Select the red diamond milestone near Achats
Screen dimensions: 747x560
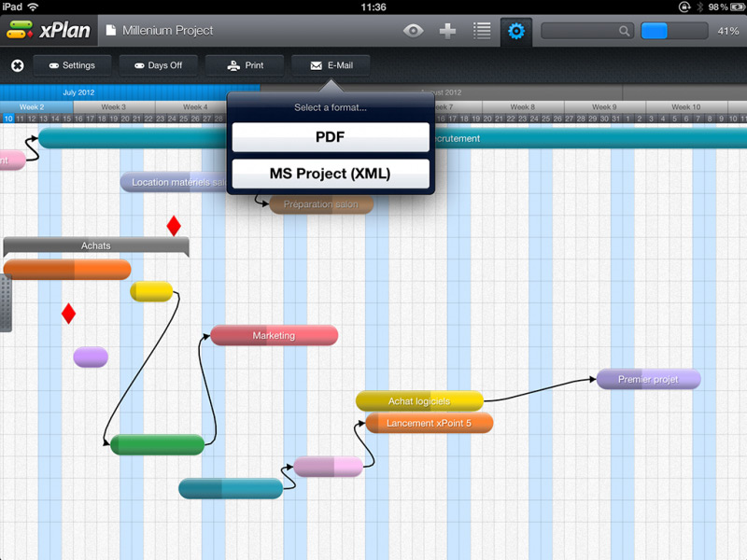point(174,226)
